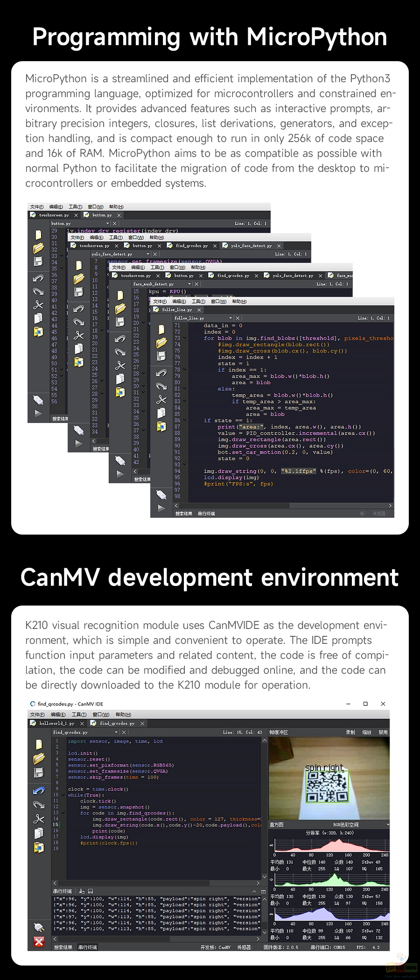Collapse the code fold at line 78

[184, 370]
